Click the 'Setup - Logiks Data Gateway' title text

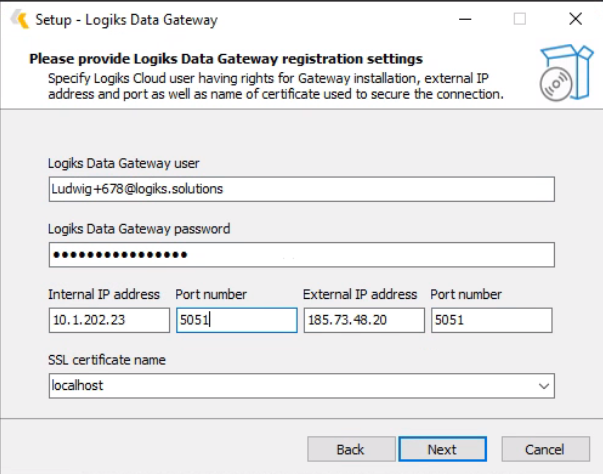126,19
